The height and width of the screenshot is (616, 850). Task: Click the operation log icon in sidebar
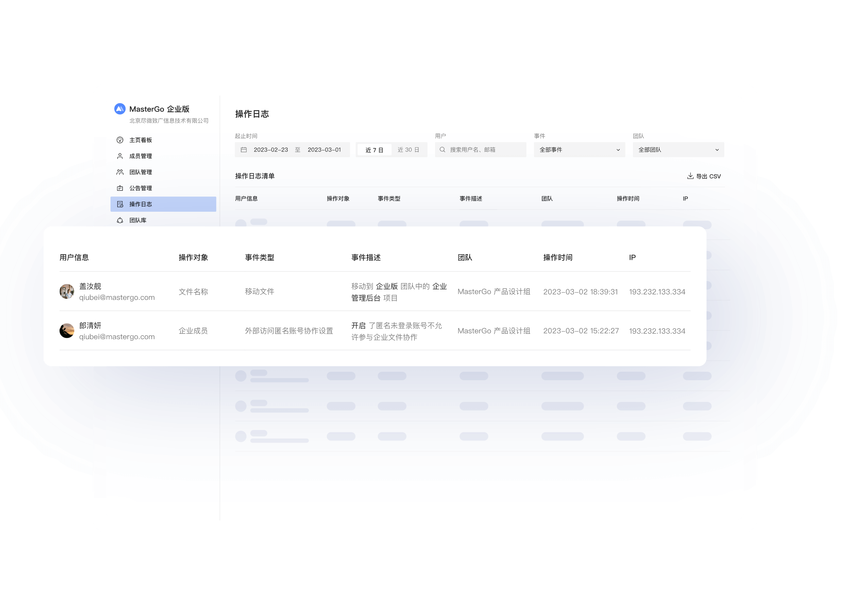click(120, 204)
